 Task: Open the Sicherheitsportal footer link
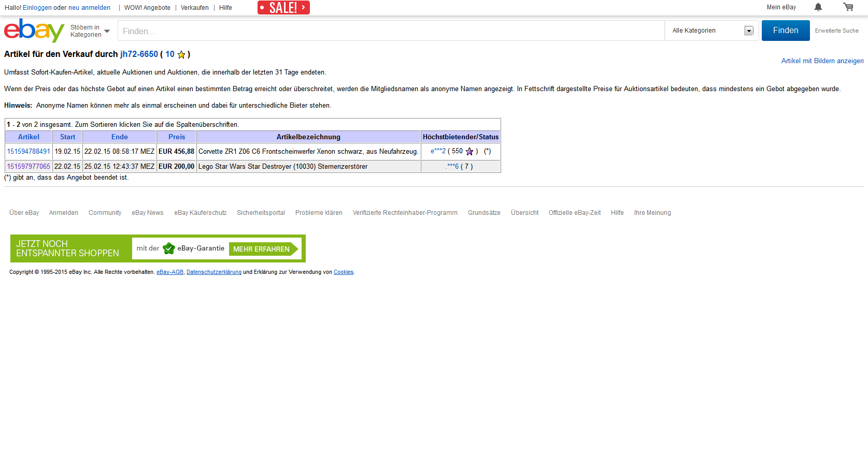pyautogui.click(x=261, y=213)
